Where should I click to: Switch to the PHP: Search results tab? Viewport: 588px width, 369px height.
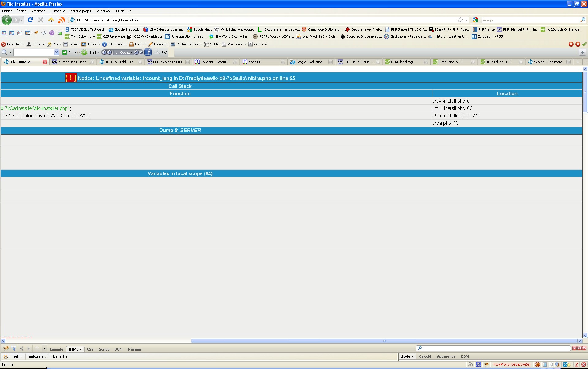tap(167, 62)
